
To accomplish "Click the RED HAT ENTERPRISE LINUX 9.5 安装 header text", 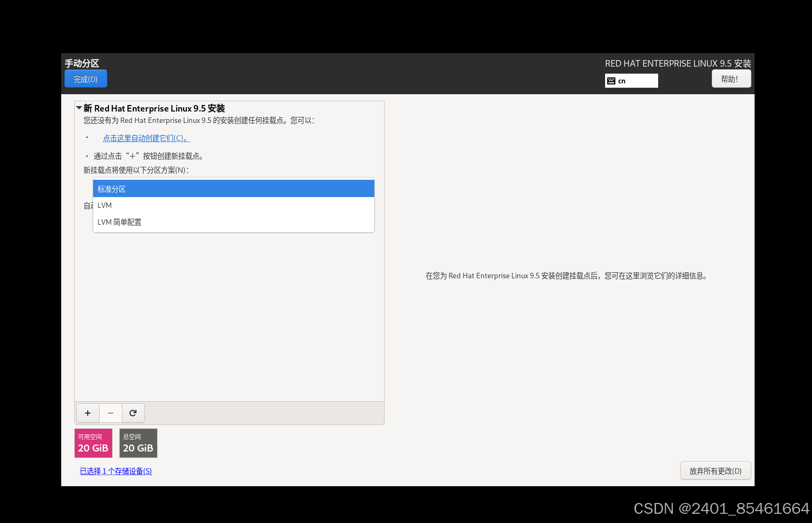I will click(x=678, y=63).
